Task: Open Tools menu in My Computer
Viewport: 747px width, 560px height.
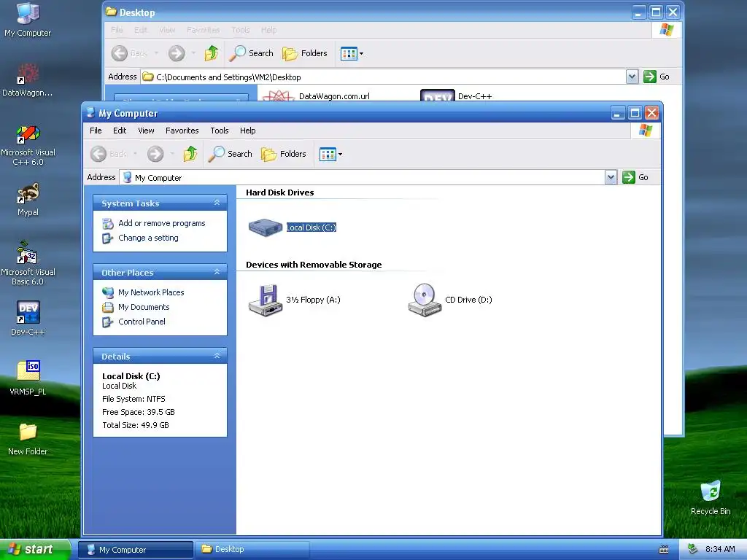Action: point(220,131)
